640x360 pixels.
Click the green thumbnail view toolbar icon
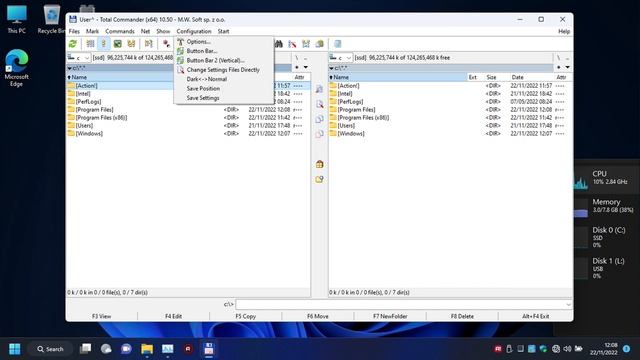coord(118,44)
